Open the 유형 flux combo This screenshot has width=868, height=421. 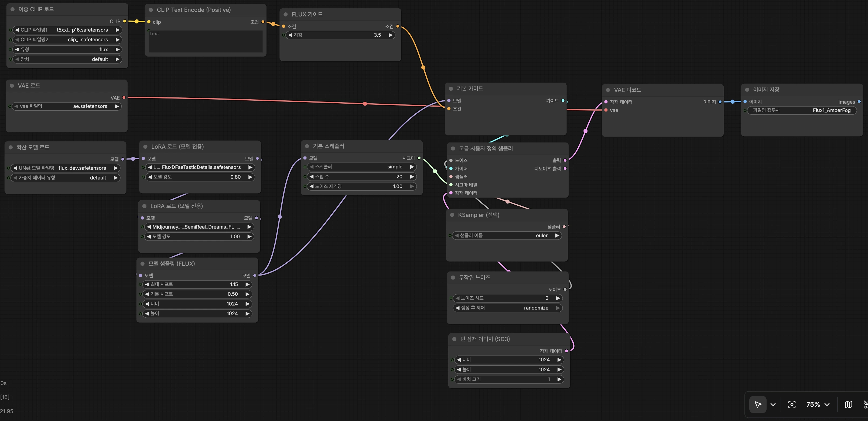tap(67, 50)
